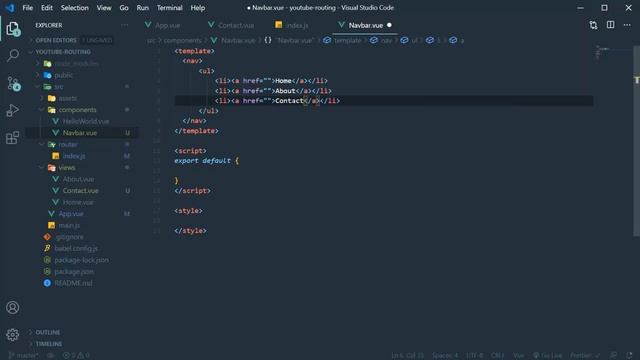Click the Vue language mode indicator
This screenshot has height=360, width=640.
pos(519,356)
